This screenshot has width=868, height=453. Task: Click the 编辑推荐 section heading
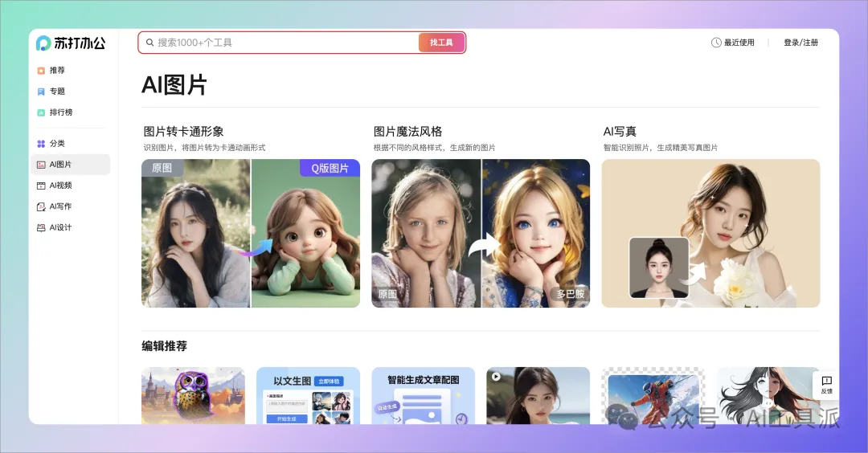tap(165, 346)
